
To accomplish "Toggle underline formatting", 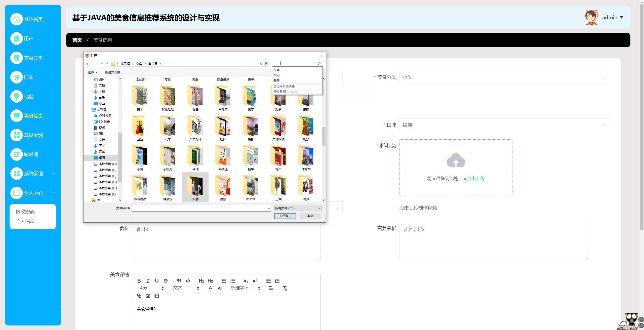I will coord(157,281).
